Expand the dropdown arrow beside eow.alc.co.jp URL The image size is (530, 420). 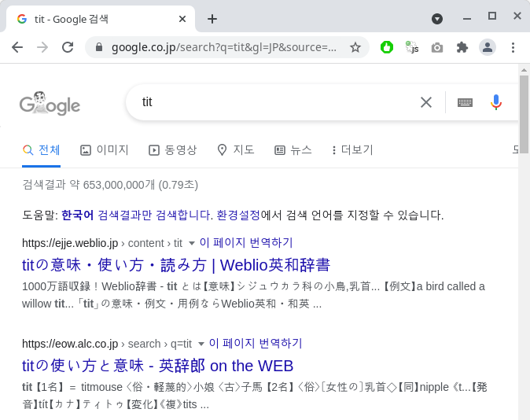click(x=201, y=344)
